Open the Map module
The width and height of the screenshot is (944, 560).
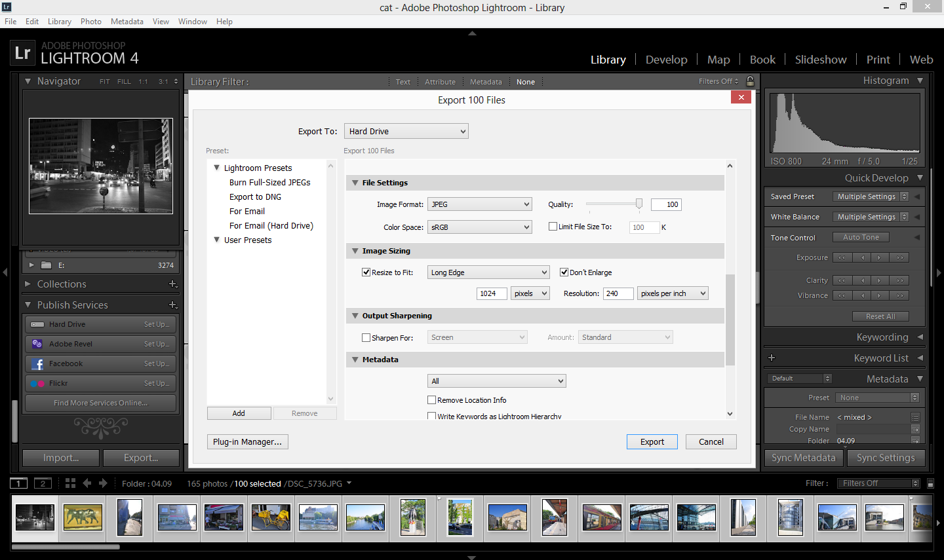click(x=718, y=60)
